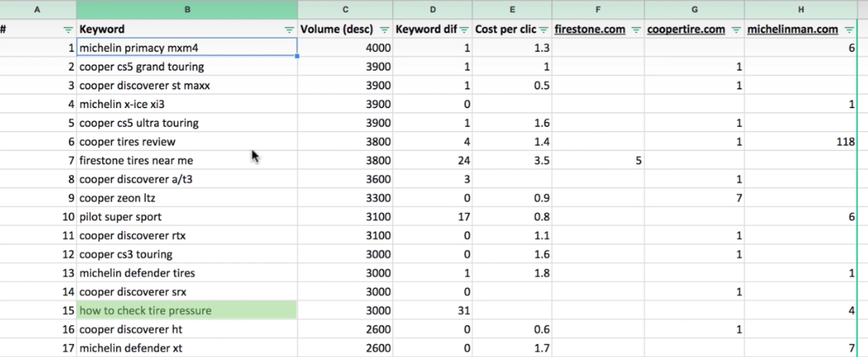Select column H header
868x357 pixels.
tap(801, 9)
